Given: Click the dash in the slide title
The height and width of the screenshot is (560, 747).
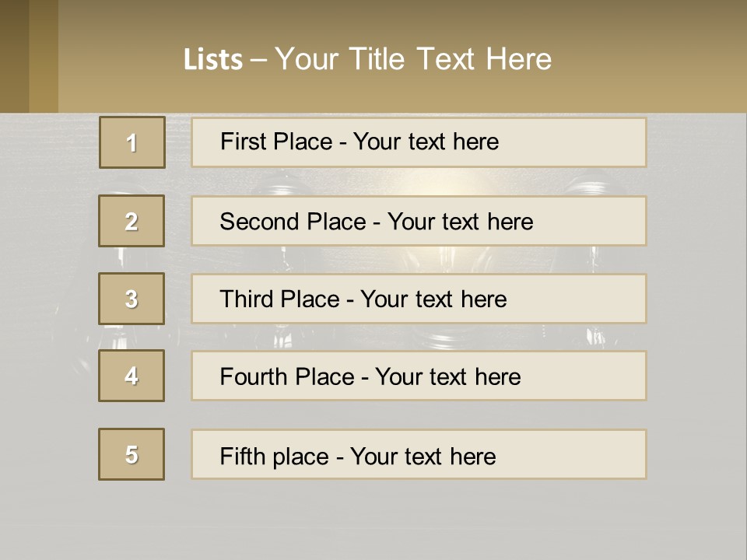Looking at the screenshot, I should (258, 60).
